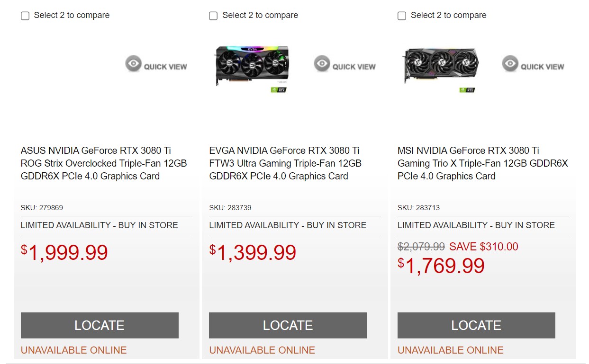Check compare box for EVGA FTW3 Ultra card
Viewport: 589px width, 364px height.
point(213,16)
